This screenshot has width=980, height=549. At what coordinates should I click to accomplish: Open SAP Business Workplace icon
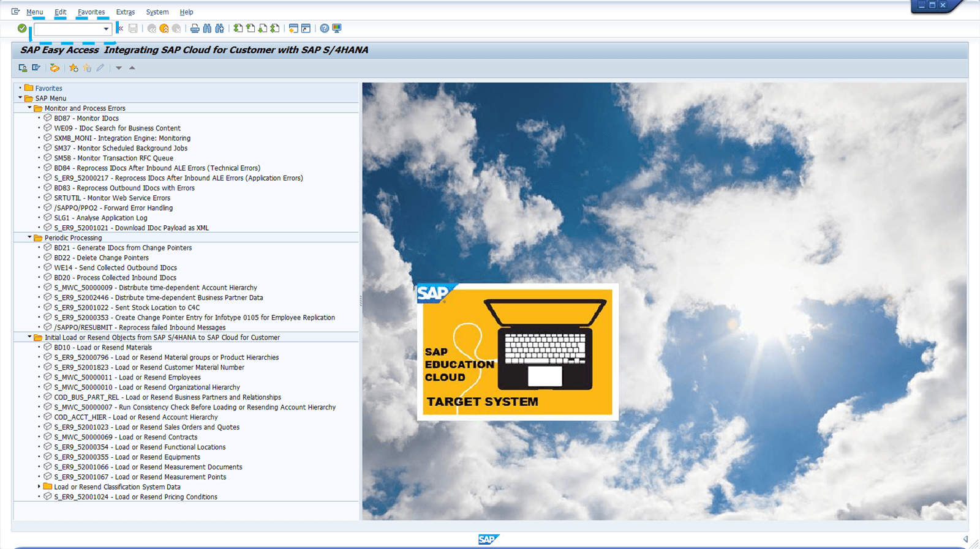(55, 68)
